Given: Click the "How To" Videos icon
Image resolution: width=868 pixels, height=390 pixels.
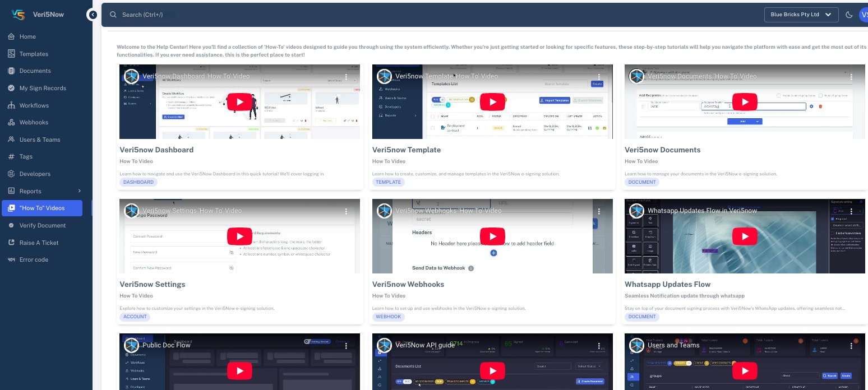Looking at the screenshot, I should pos(11,208).
